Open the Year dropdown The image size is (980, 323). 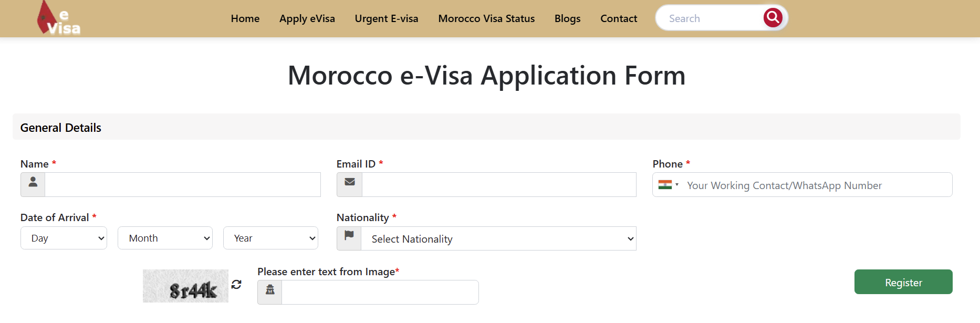tap(270, 238)
